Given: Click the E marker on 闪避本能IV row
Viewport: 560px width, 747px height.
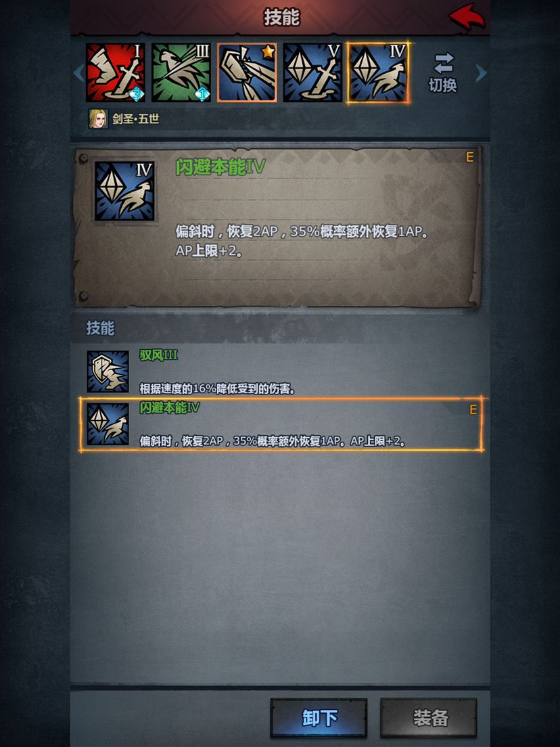Looking at the screenshot, I should [473, 410].
